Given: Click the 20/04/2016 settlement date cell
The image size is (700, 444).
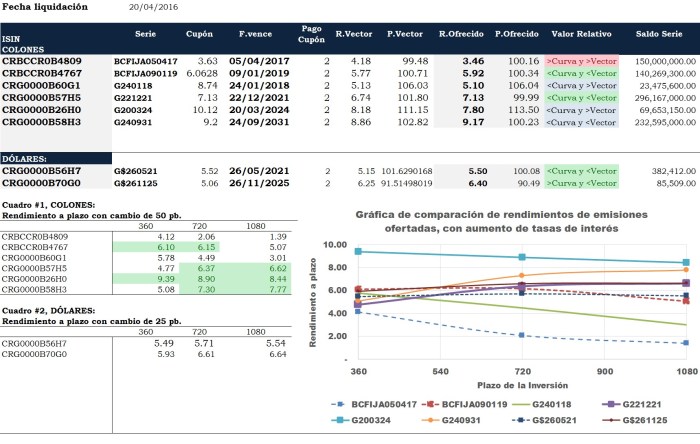Looking at the screenshot, I should tap(150, 7).
